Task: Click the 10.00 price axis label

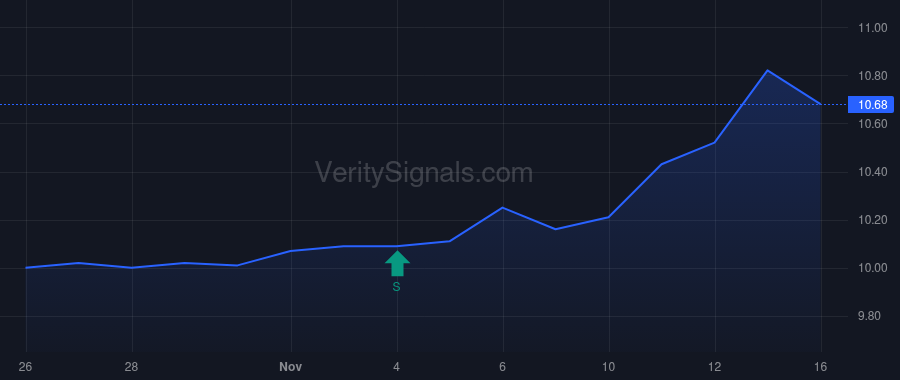Action: point(872,269)
